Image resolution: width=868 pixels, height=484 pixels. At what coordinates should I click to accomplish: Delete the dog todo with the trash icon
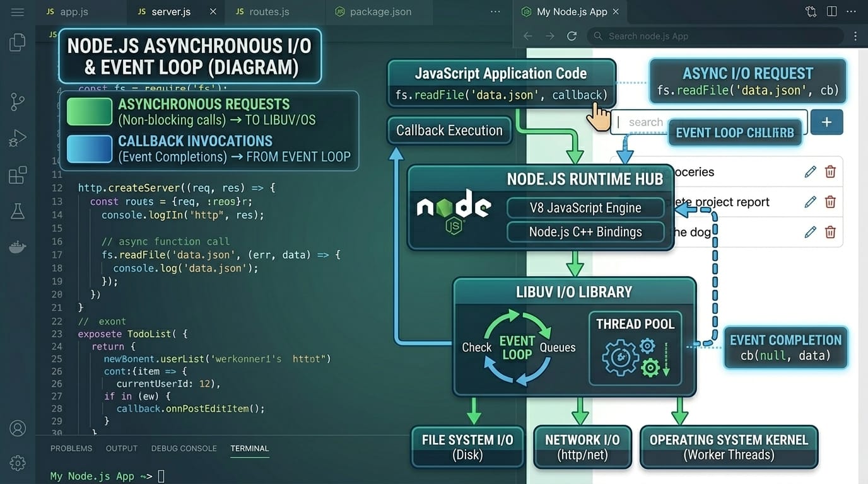pos(830,232)
